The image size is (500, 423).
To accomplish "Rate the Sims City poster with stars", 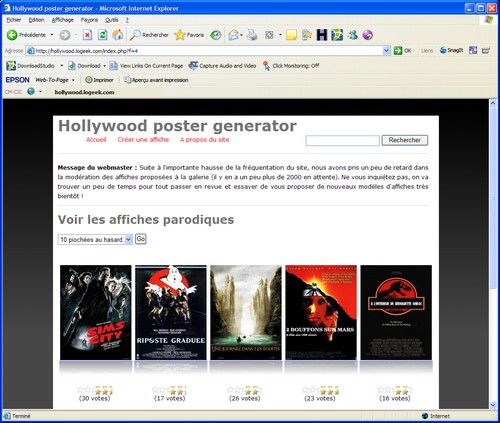I will 95,390.
